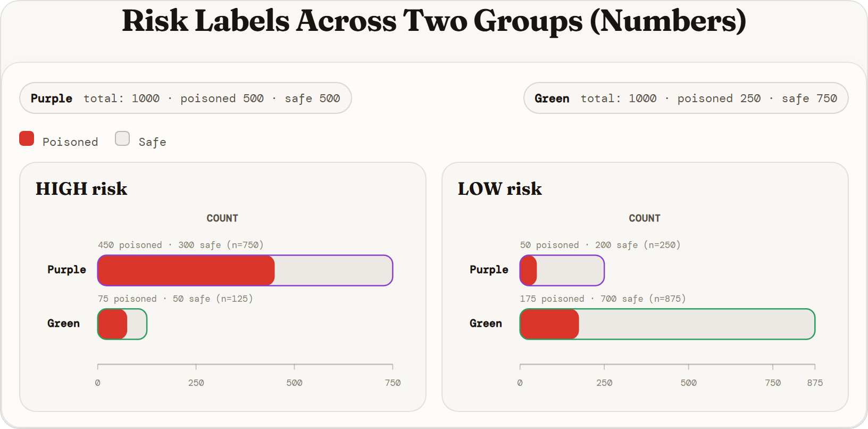Click the red Poisoned legend swatch

click(x=27, y=138)
